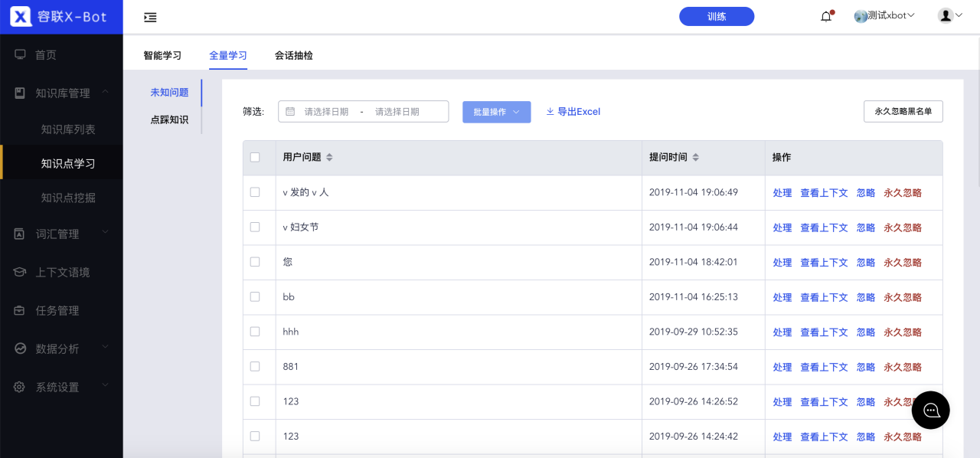
Task: Click the 导出Excel link
Action: click(579, 112)
